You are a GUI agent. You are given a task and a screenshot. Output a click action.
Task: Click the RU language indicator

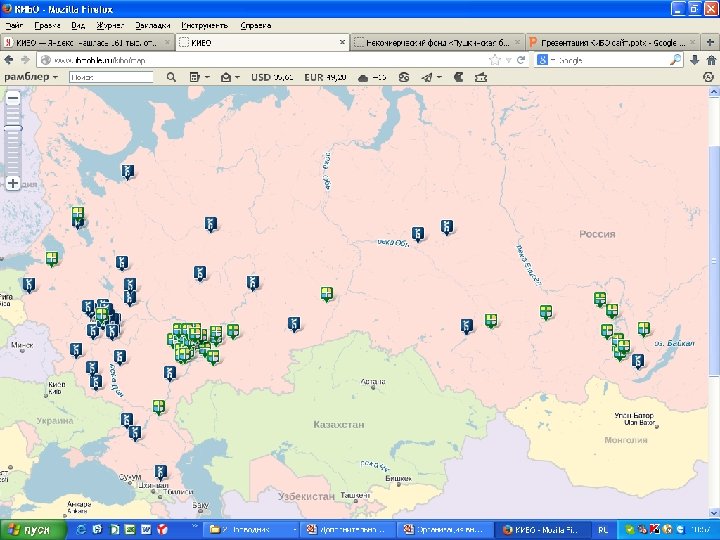(x=603, y=530)
